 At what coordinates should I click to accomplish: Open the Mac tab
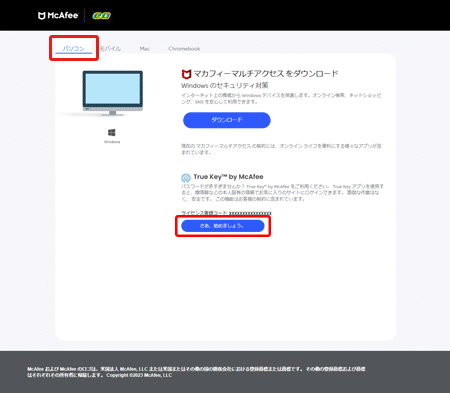coord(145,49)
